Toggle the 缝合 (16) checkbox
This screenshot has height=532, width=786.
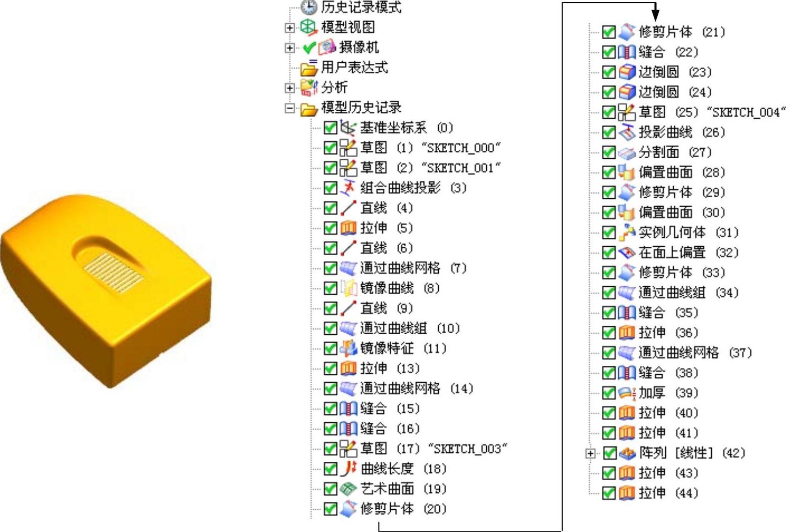click(330, 429)
